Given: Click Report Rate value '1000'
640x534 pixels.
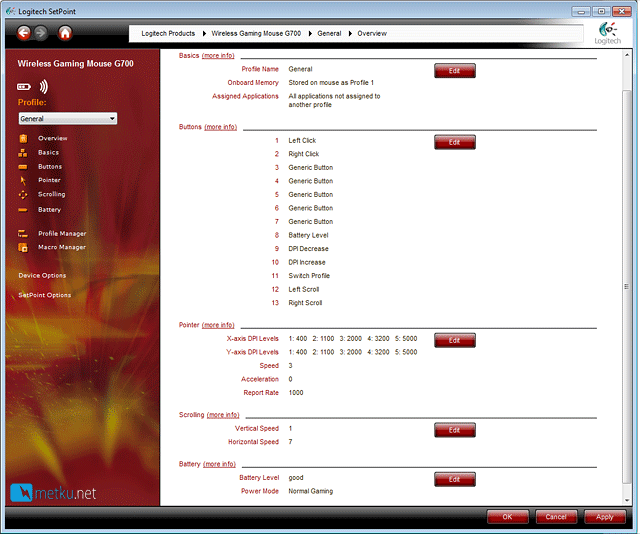Looking at the screenshot, I should click(296, 393).
